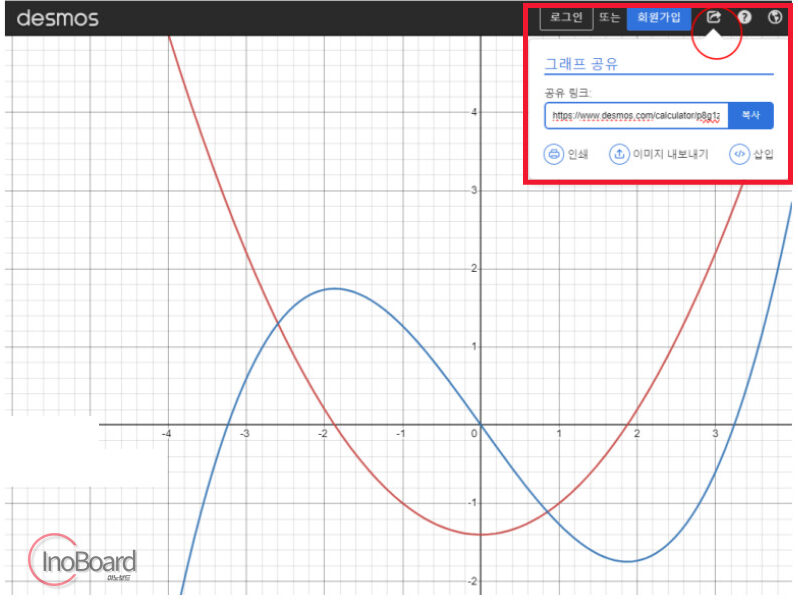Click the 인쇄 text label
Viewport: 798px width, 600px height.
tap(578, 154)
